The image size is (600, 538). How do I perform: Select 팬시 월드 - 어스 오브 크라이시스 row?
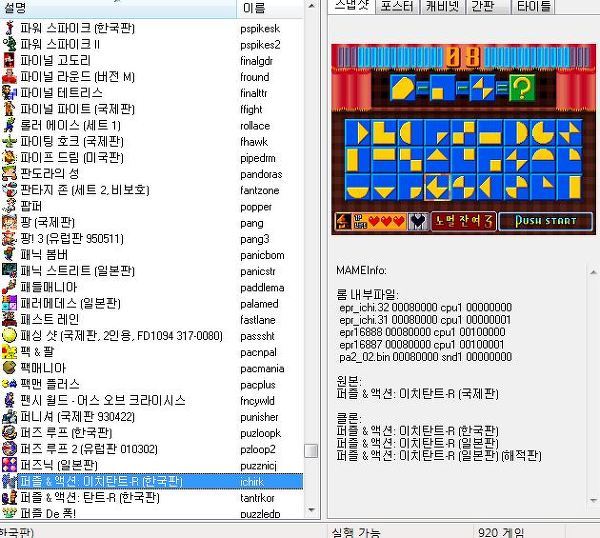[152, 400]
